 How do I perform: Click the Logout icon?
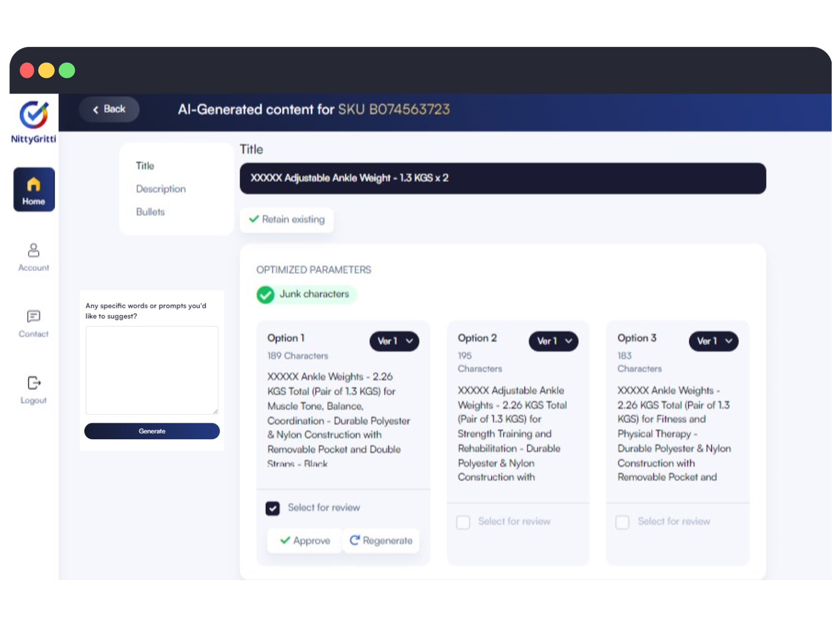click(x=34, y=383)
